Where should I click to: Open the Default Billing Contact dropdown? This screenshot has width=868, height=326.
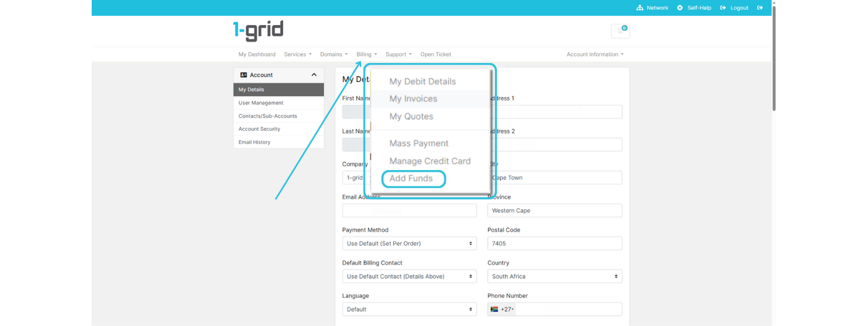tap(409, 277)
